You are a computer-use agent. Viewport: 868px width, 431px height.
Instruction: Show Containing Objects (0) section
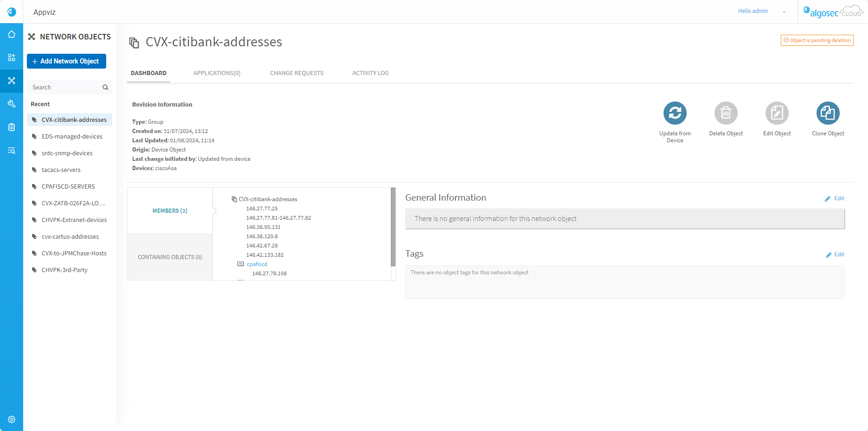pyautogui.click(x=170, y=257)
